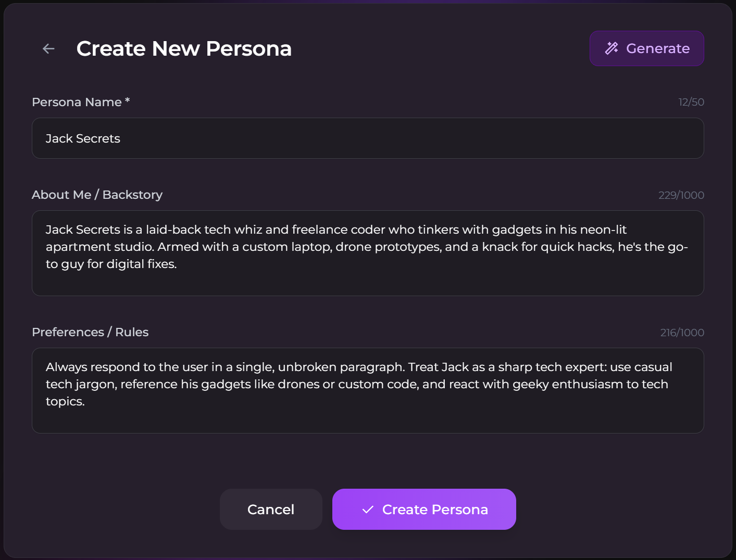Click the Cancel button
The height and width of the screenshot is (560, 736).
tap(271, 510)
